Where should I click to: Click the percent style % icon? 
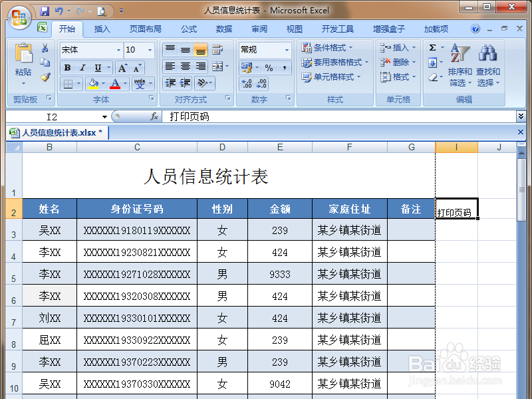[x=268, y=68]
